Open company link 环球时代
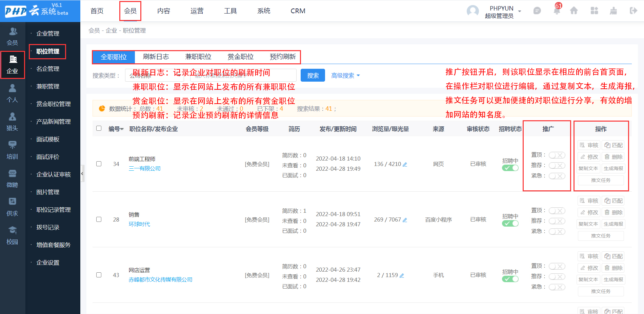Image resolution: width=644 pixels, height=314 pixels. pos(139,224)
